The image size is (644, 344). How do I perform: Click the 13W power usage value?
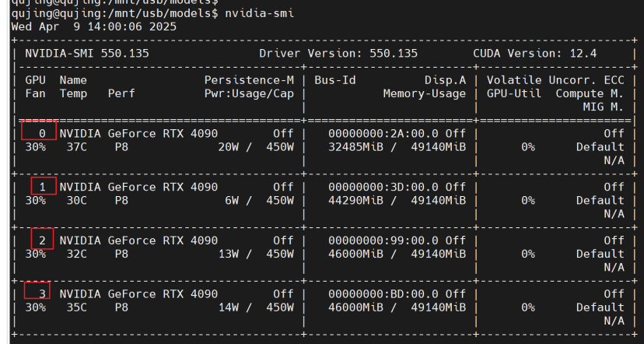[x=229, y=254]
